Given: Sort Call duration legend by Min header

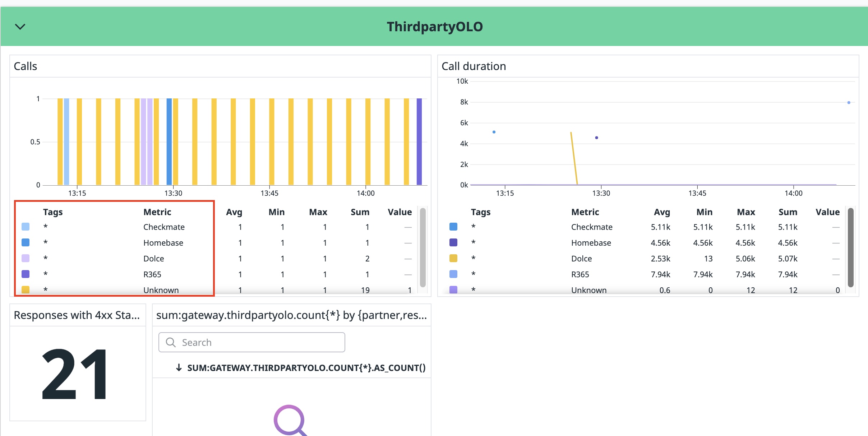Looking at the screenshot, I should tap(705, 212).
